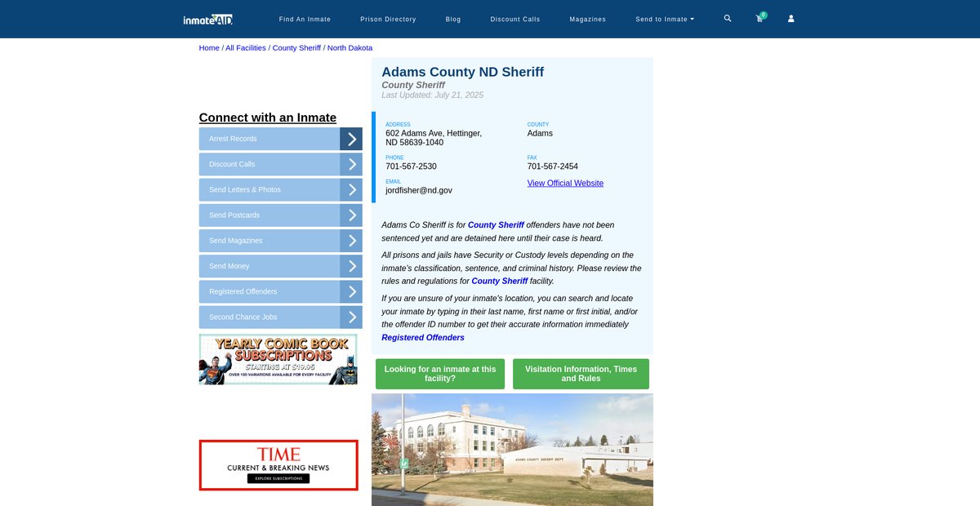Go to All Facilities breadcrumb
The height and width of the screenshot is (506, 980).
[x=246, y=47]
